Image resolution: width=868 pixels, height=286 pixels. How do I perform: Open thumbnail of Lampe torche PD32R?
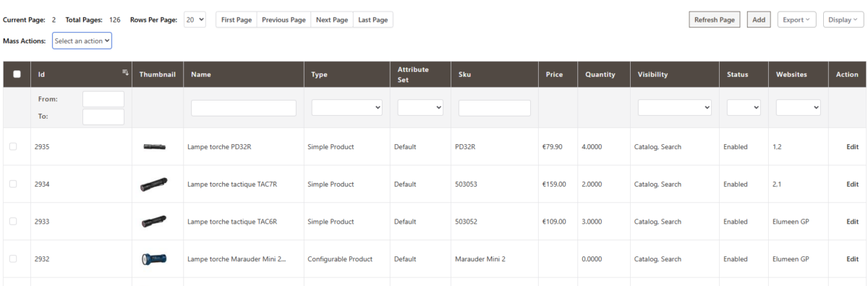(x=155, y=147)
